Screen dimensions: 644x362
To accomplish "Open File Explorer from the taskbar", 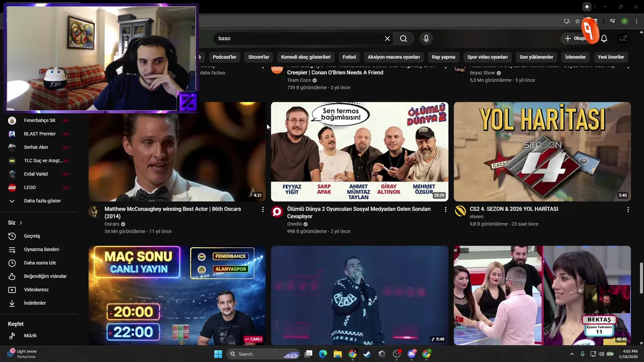I will tap(338, 354).
